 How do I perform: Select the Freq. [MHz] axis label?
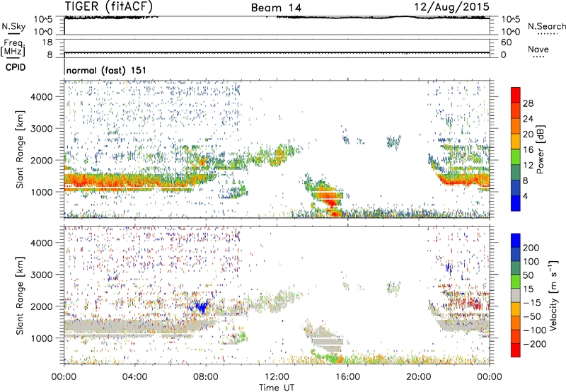(x=13, y=47)
